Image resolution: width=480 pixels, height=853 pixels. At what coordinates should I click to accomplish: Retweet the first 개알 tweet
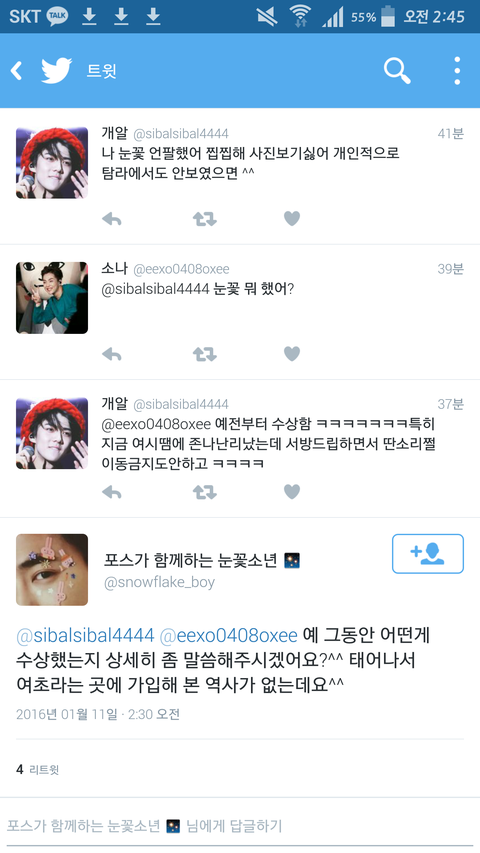[x=205, y=219]
